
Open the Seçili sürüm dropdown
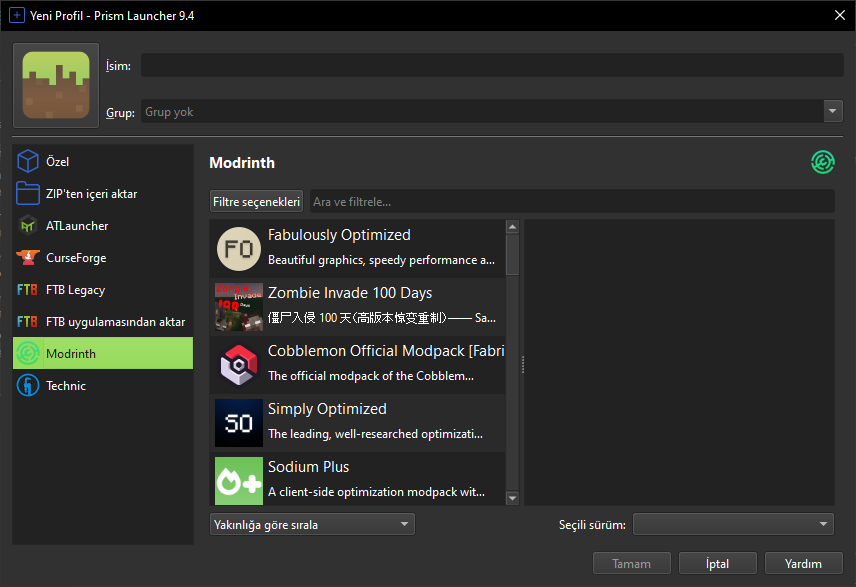pos(733,524)
